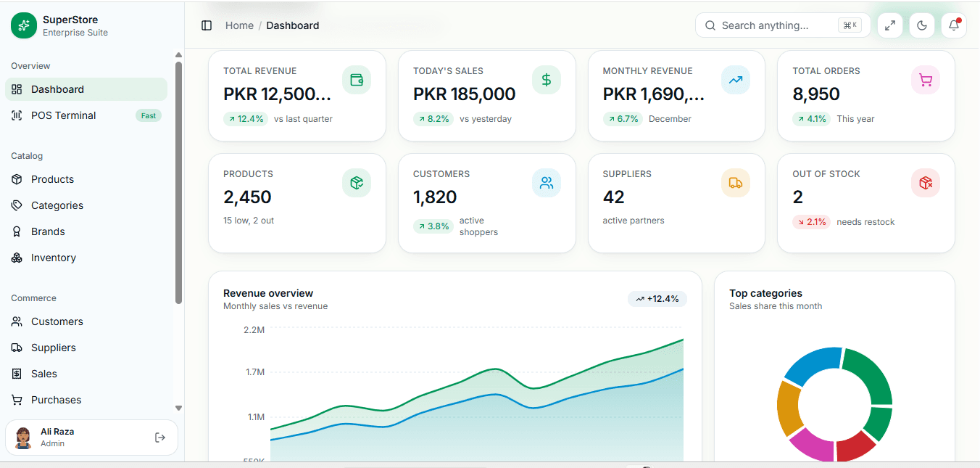980x468 pixels.
Task: Click the Dashboard breadcrumb label
Action: 292,25
